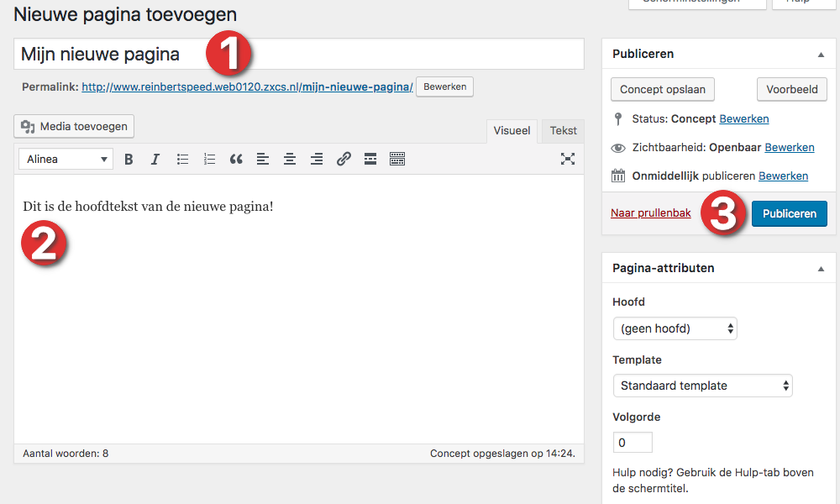Open the Alinea paragraph format dropdown

(x=66, y=159)
